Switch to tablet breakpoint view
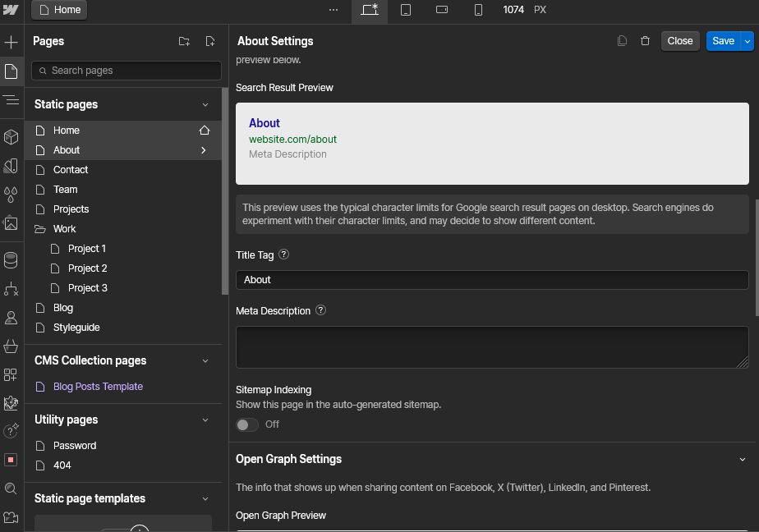The image size is (759, 532). pyautogui.click(x=406, y=10)
